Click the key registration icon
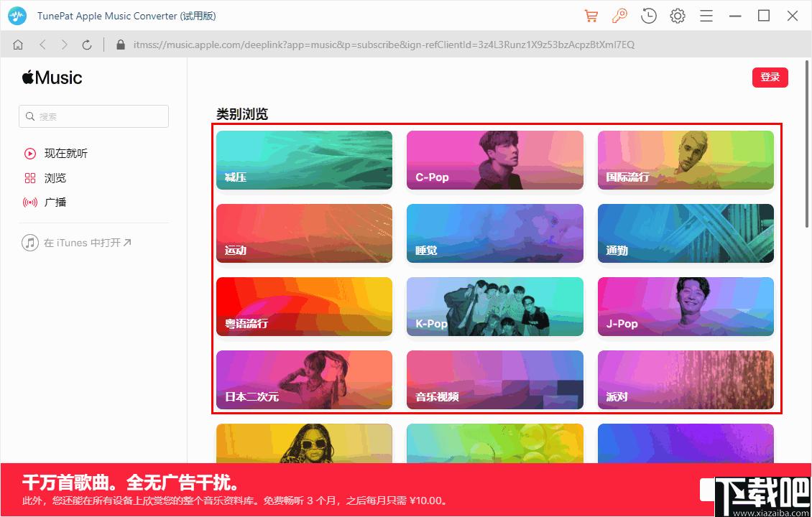 [619, 16]
